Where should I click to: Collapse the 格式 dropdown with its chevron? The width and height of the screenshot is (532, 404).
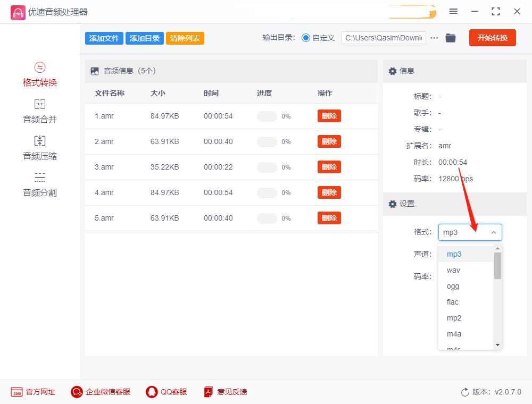pos(493,232)
